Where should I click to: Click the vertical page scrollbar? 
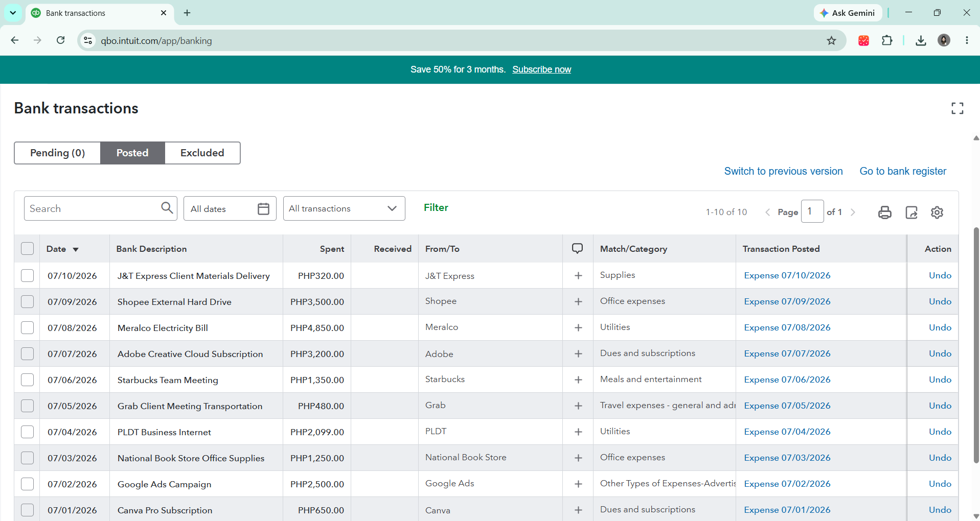(976, 345)
